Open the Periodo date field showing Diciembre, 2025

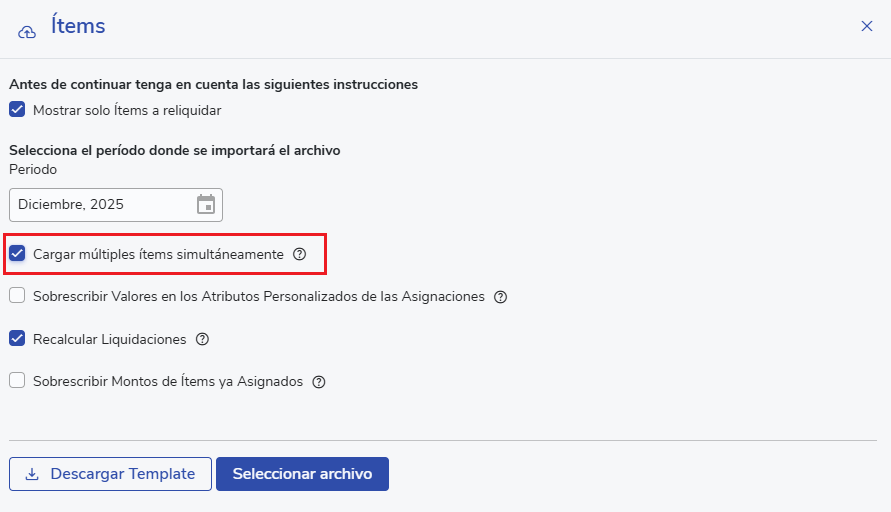(100, 205)
